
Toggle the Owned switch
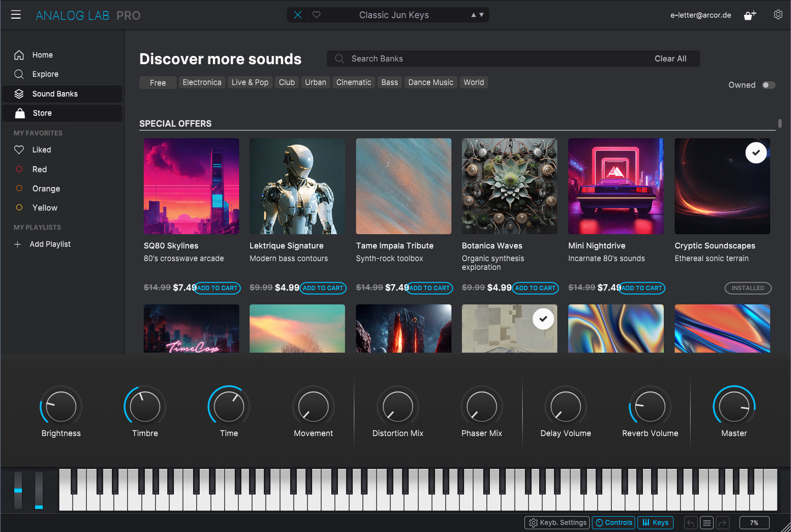click(769, 85)
